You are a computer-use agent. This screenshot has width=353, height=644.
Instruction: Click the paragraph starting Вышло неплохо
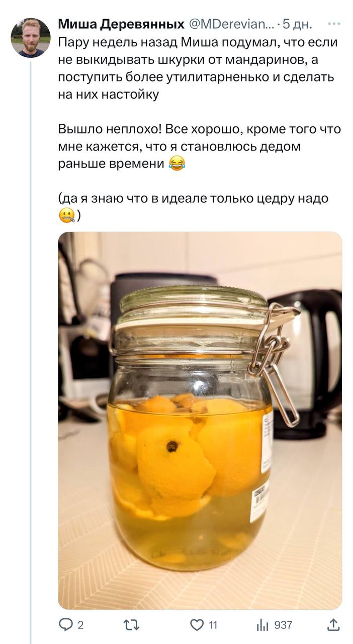pos(200,146)
